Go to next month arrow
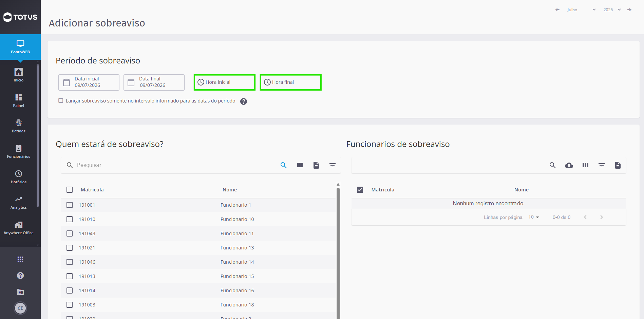644x319 pixels. pyautogui.click(x=629, y=10)
